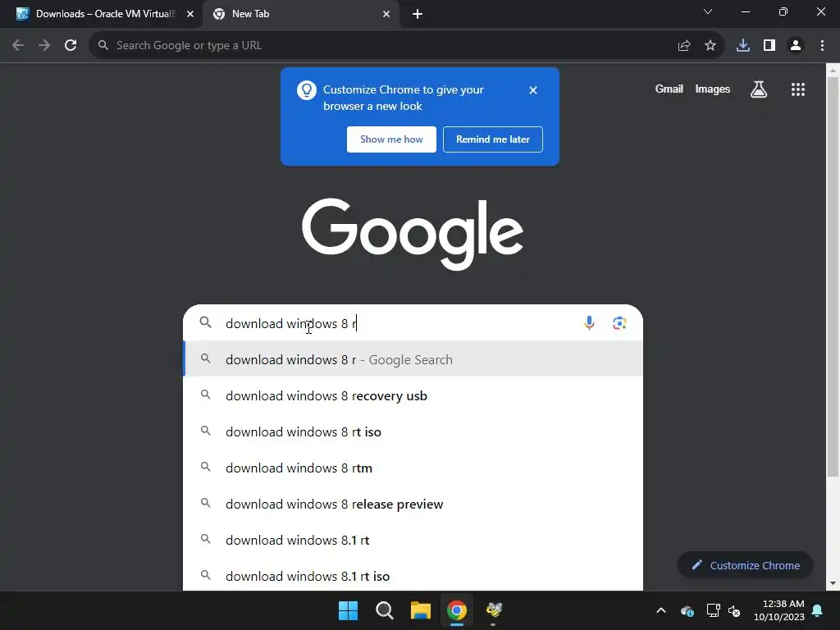Choose suggestion "download windows 8 recovery usb"
This screenshot has width=840, height=630.
tap(413, 395)
